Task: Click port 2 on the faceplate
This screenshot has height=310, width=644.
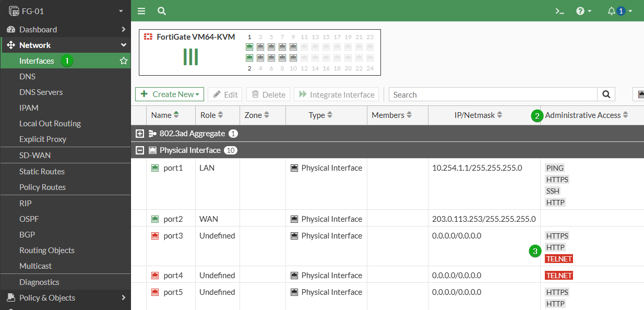Action: coord(249,58)
